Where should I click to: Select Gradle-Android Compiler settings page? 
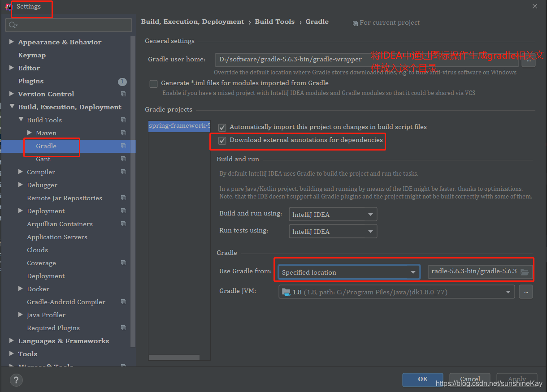click(66, 302)
